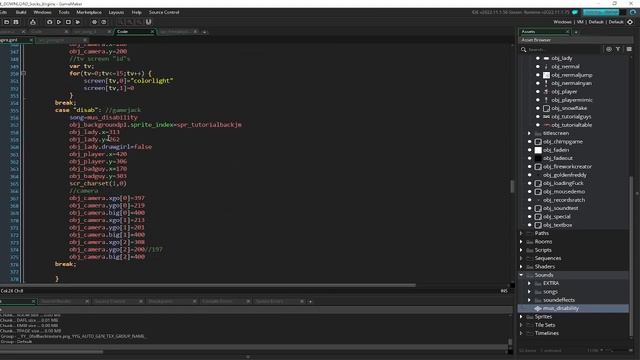Click the obj_nermaljump sprite icon
The width and height of the screenshot is (640, 360).
546,75
